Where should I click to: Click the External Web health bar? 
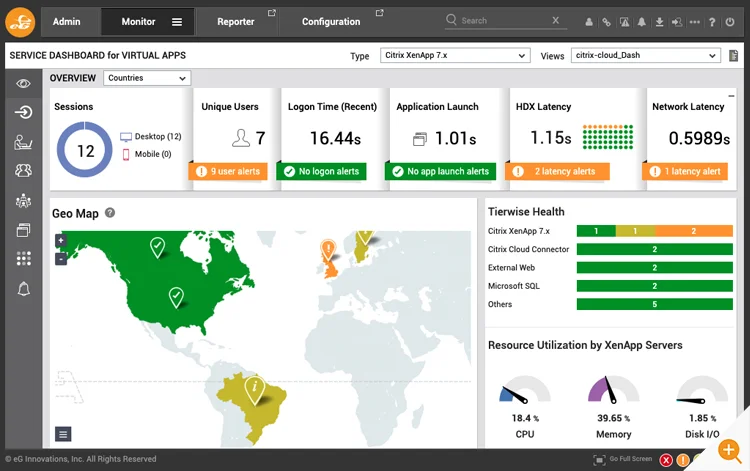click(x=655, y=268)
